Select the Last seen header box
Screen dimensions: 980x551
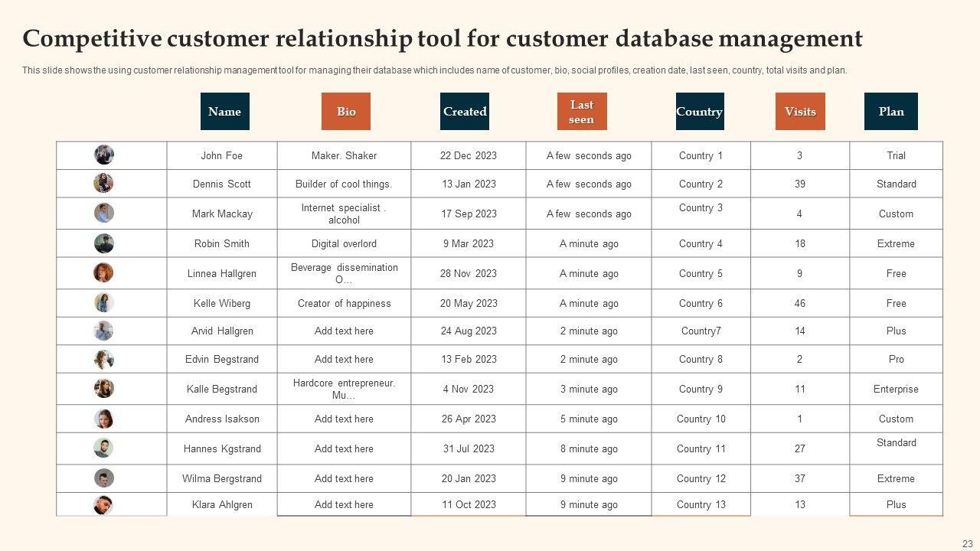582,112
